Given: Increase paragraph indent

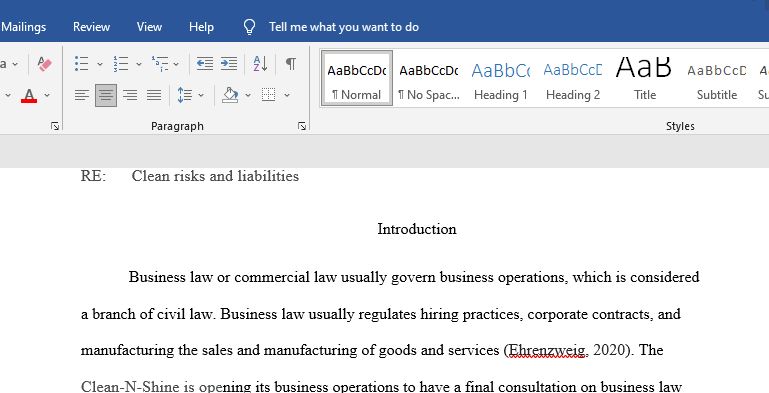Looking at the screenshot, I should [x=229, y=64].
